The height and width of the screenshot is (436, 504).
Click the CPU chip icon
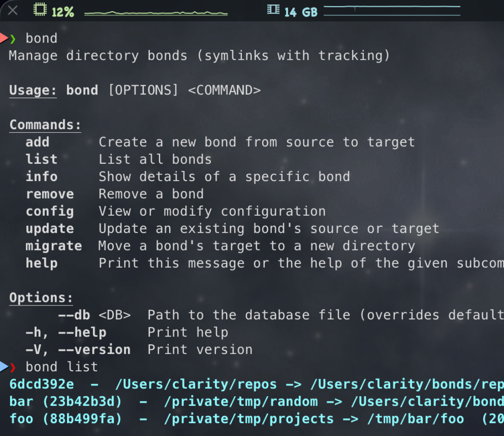(x=40, y=9)
